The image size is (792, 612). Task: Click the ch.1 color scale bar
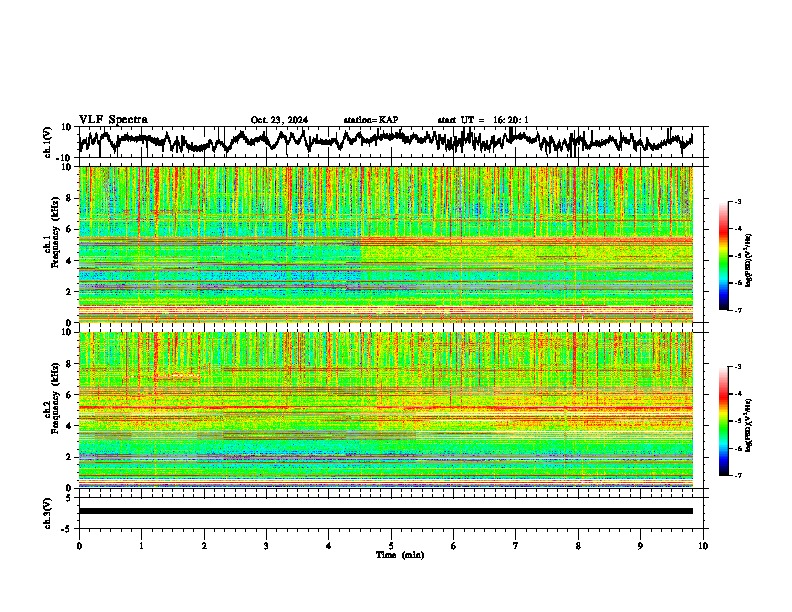coord(723,256)
